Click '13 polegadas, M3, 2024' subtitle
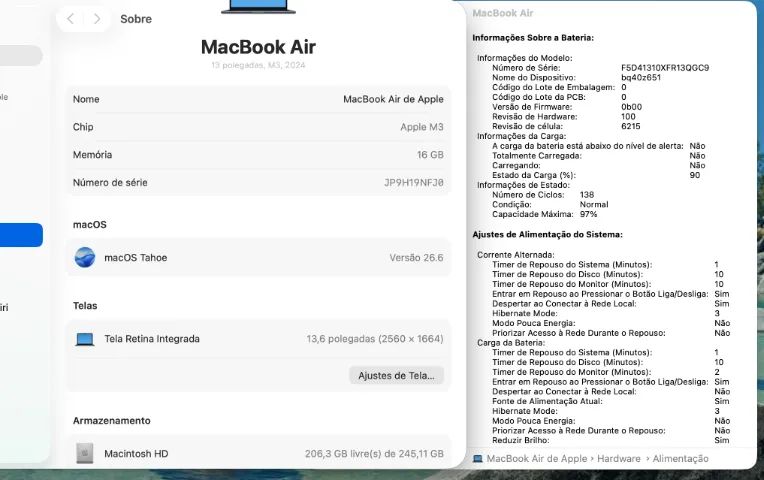Image resolution: width=764 pixels, height=480 pixels. (258, 65)
